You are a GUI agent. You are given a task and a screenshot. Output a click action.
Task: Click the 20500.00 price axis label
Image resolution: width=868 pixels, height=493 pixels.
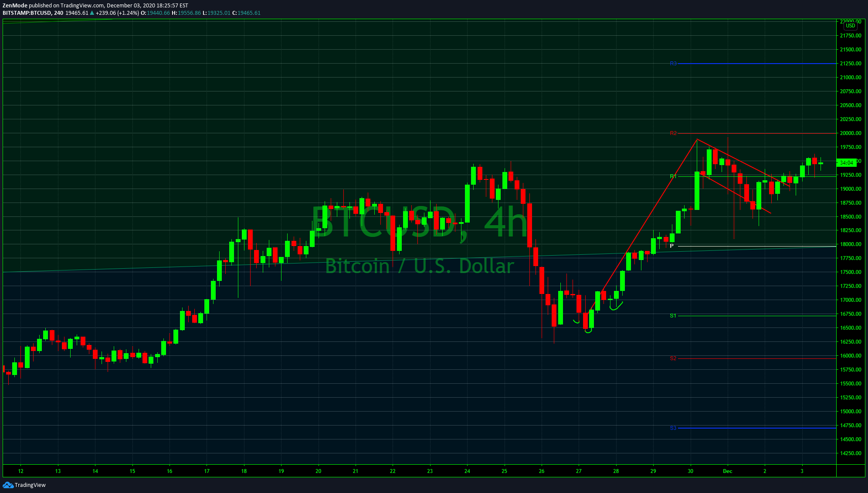[851, 105]
